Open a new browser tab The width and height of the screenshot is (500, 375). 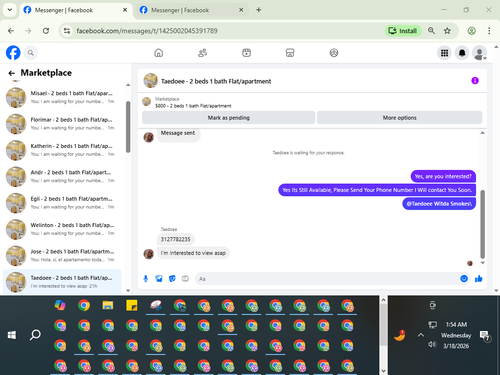coord(259,10)
